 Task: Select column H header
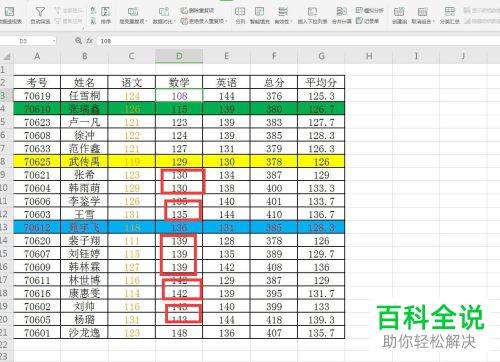[x=369, y=56]
